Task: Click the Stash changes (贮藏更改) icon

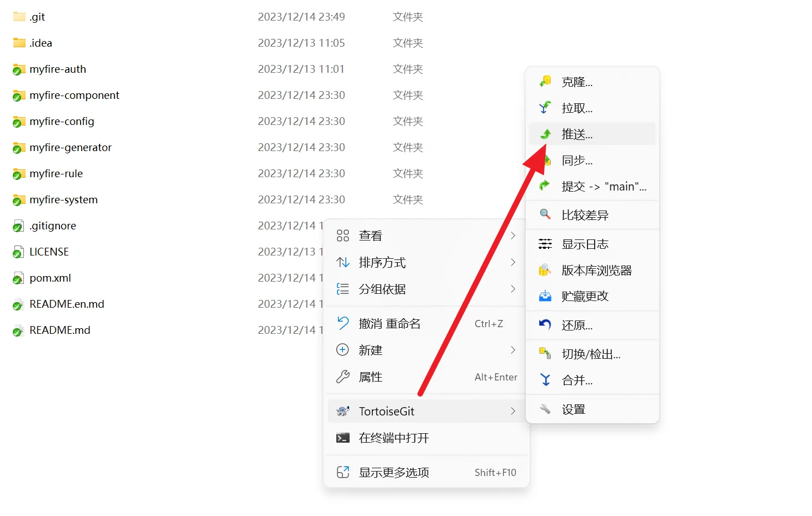Action: click(545, 296)
